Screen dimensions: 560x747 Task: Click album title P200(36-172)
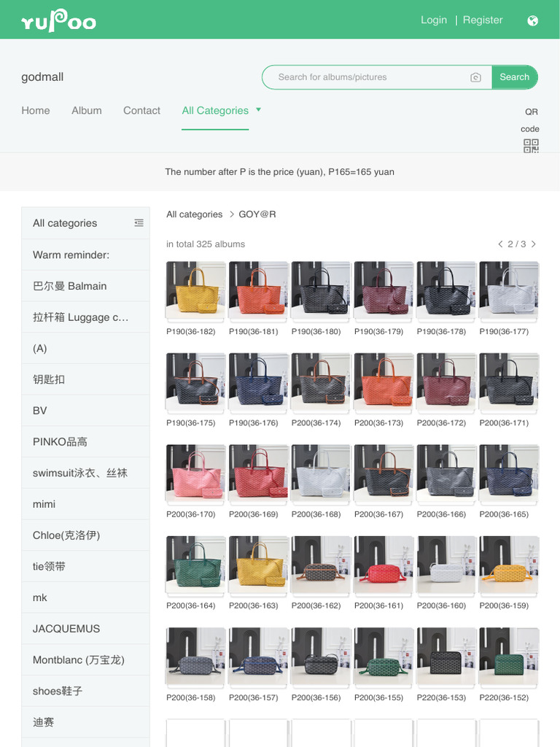[441, 423]
